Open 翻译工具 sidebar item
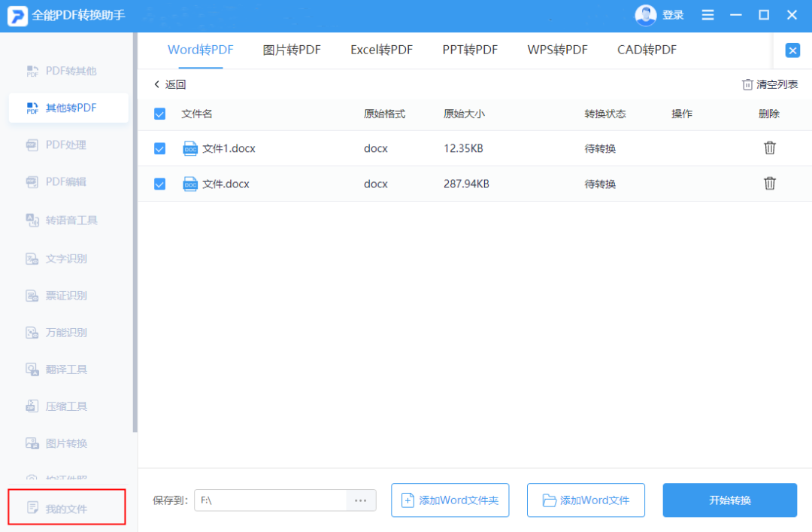Screen dimensions: 812x532 [x=56, y=369]
